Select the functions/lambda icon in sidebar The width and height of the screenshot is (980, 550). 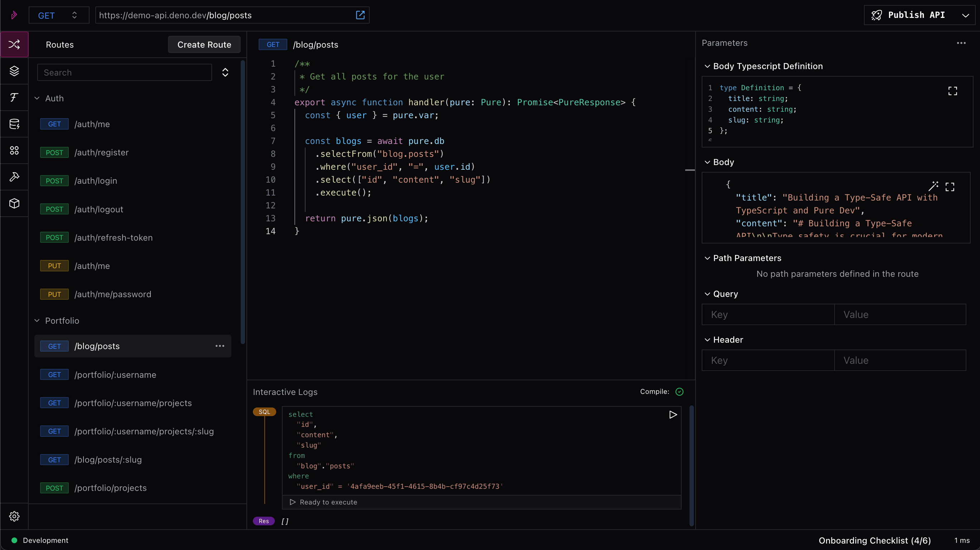(x=14, y=98)
